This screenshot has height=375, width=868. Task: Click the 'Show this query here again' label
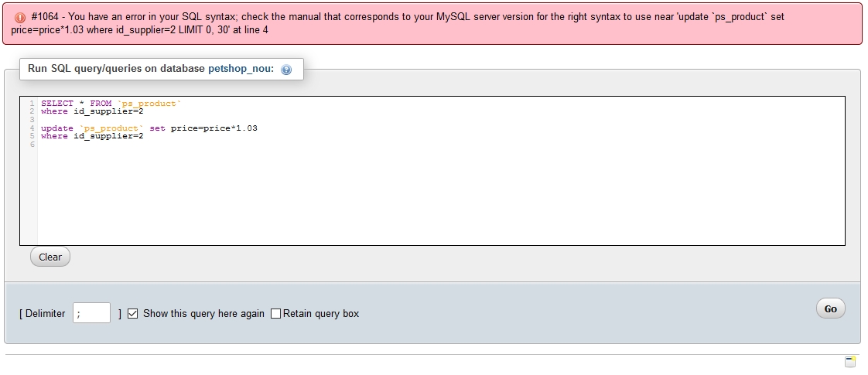(x=203, y=313)
